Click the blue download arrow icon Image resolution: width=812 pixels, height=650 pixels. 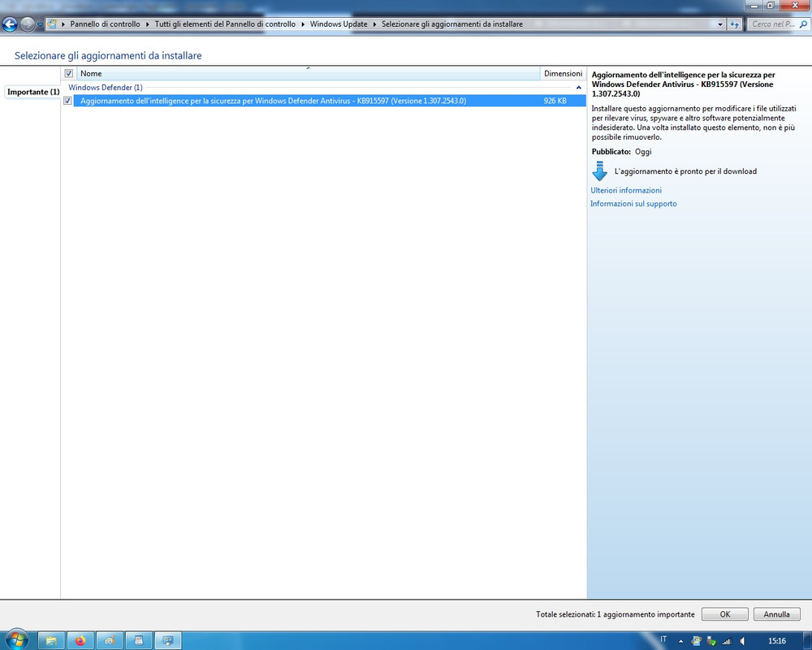click(x=600, y=171)
